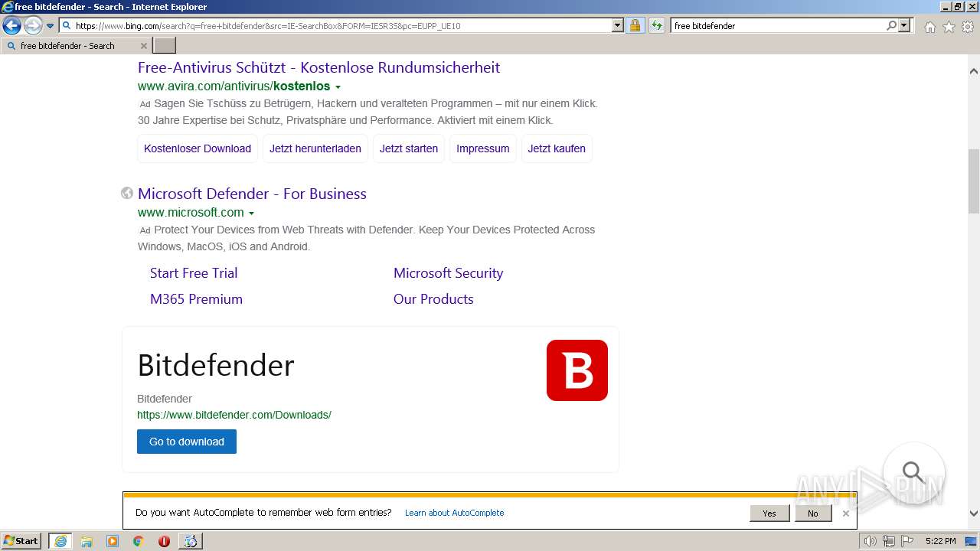Click the page scrollbar up arrow
The height and width of the screenshot is (551, 980).
coord(974,71)
